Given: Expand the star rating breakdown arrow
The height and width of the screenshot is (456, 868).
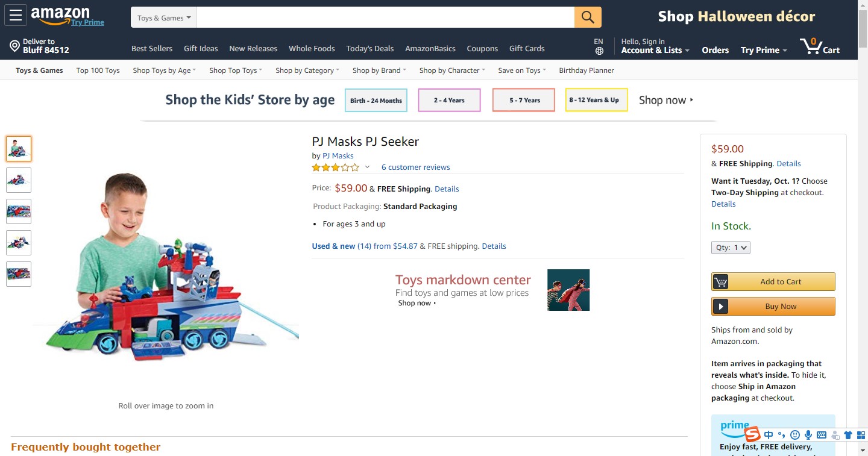Looking at the screenshot, I should coord(367,167).
